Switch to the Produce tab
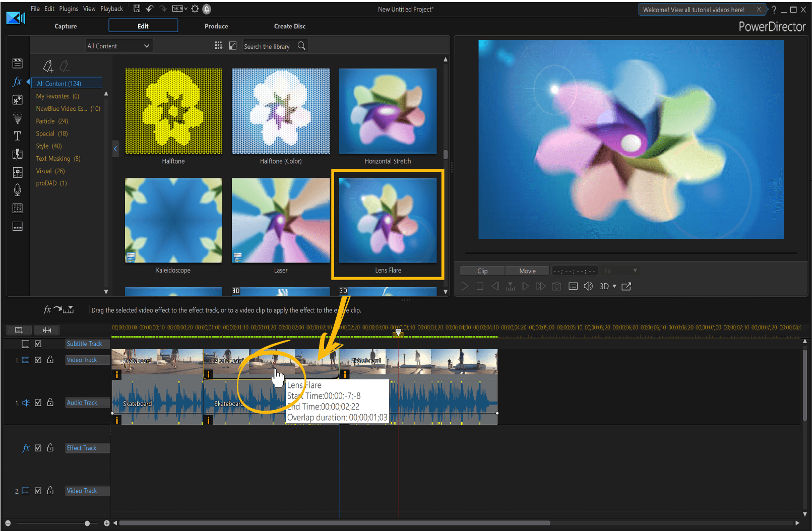This screenshot has width=812, height=531. (216, 26)
